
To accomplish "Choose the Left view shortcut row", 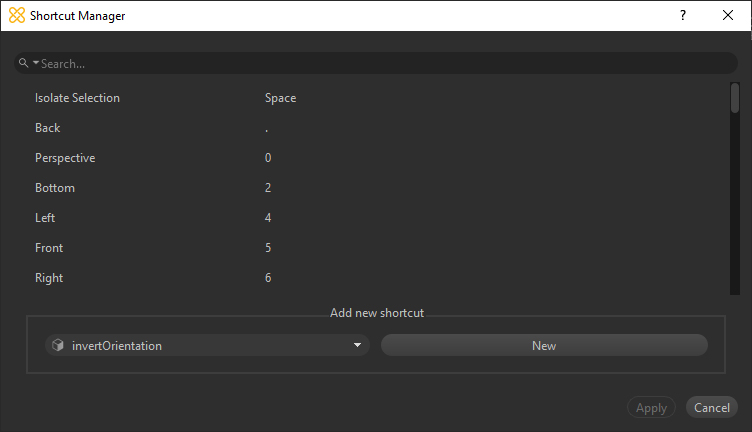I will [x=45, y=218].
